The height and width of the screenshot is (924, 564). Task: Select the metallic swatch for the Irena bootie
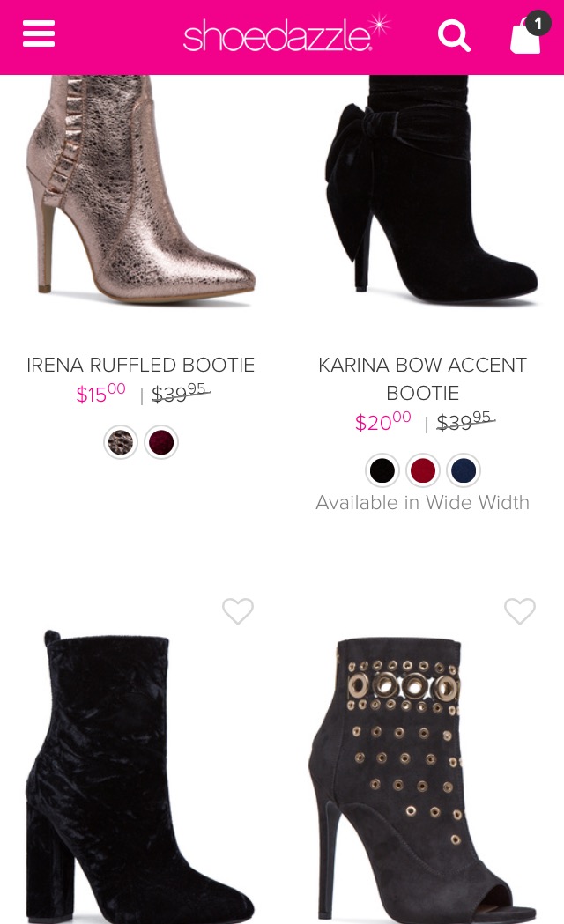click(x=121, y=441)
